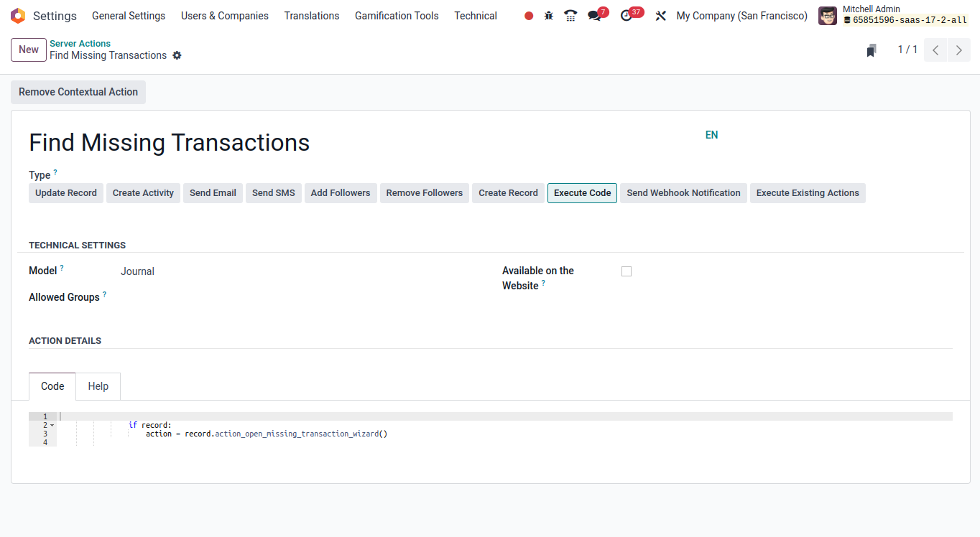The image size is (980, 537).
Task: Click the 1 / 1 pager counter
Action: (907, 50)
